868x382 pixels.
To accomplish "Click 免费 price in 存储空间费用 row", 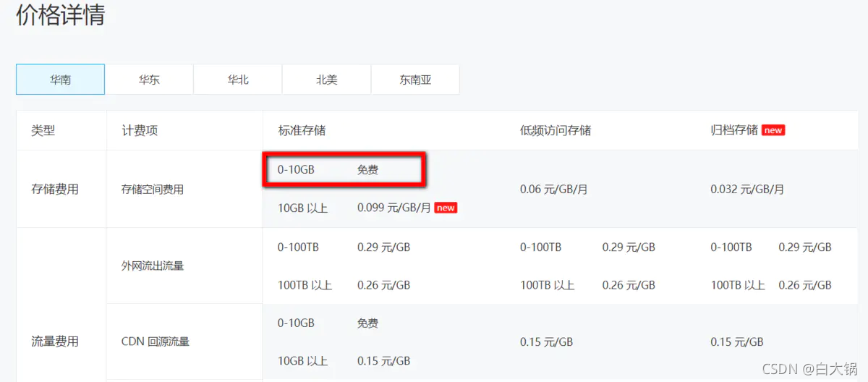I will coord(367,170).
